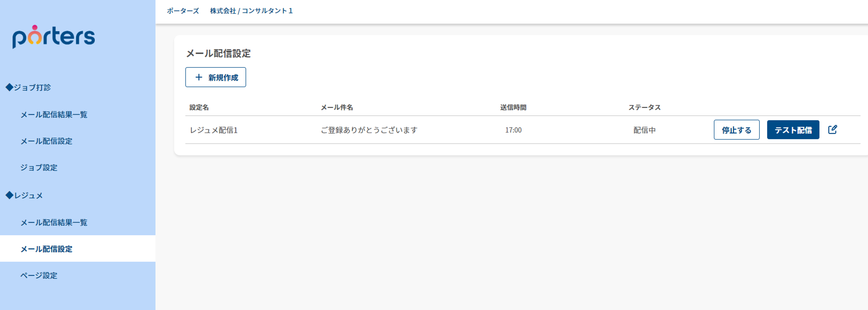Click 停止する for レジュメ配信1

pos(737,130)
